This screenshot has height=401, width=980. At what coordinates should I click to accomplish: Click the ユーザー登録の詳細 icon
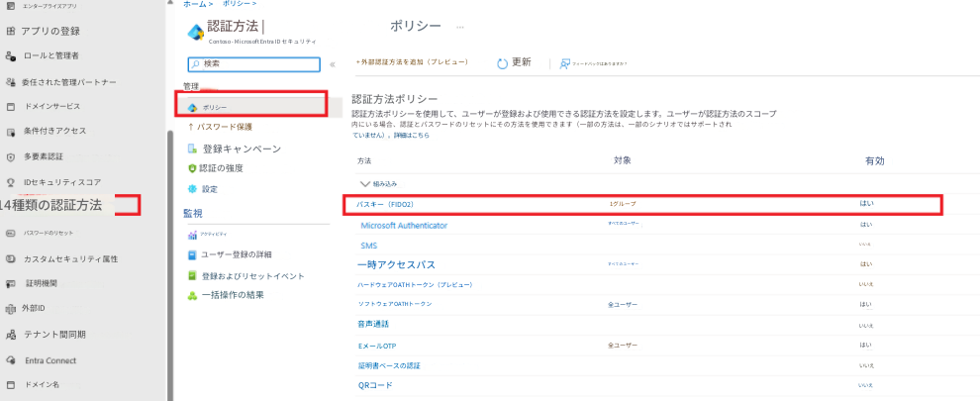[x=192, y=255]
